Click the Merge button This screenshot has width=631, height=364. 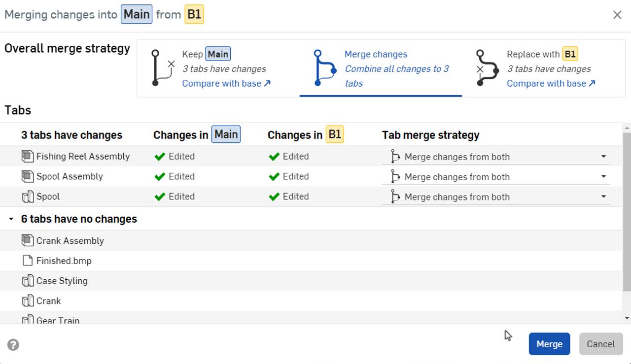[549, 344]
